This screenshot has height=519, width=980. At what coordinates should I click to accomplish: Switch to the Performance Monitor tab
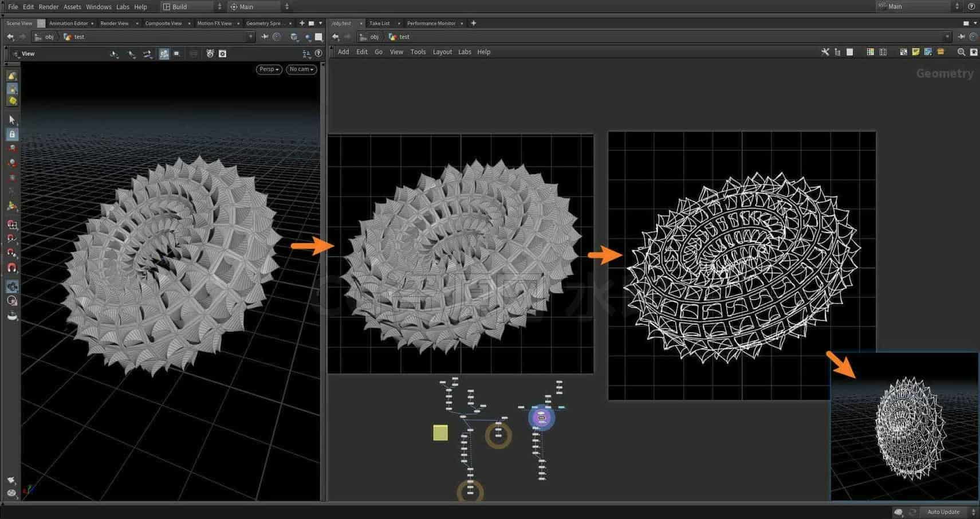pos(431,23)
